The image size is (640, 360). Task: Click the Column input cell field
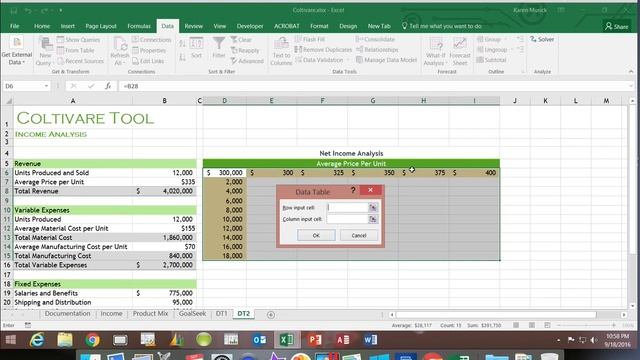pos(348,219)
